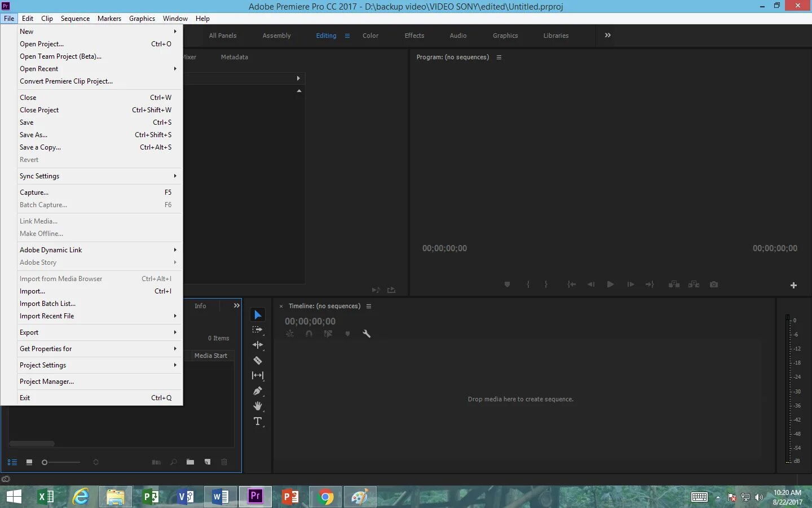Viewport: 812px width, 508px height.
Task: Click Go to Out point button
Action: click(x=650, y=284)
